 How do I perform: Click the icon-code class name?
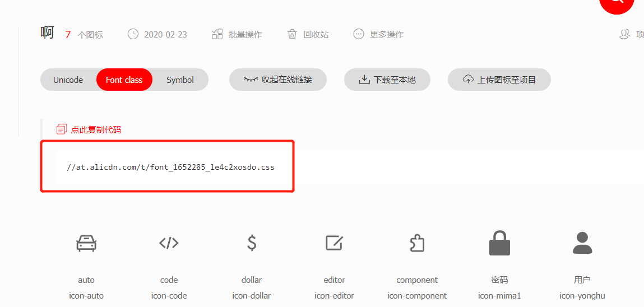tap(169, 295)
